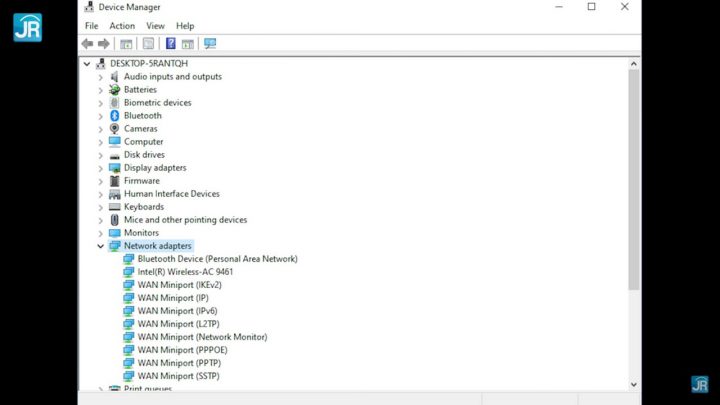Click the scan for hardware changes monitor icon
This screenshot has width=720, height=405.
(x=210, y=44)
